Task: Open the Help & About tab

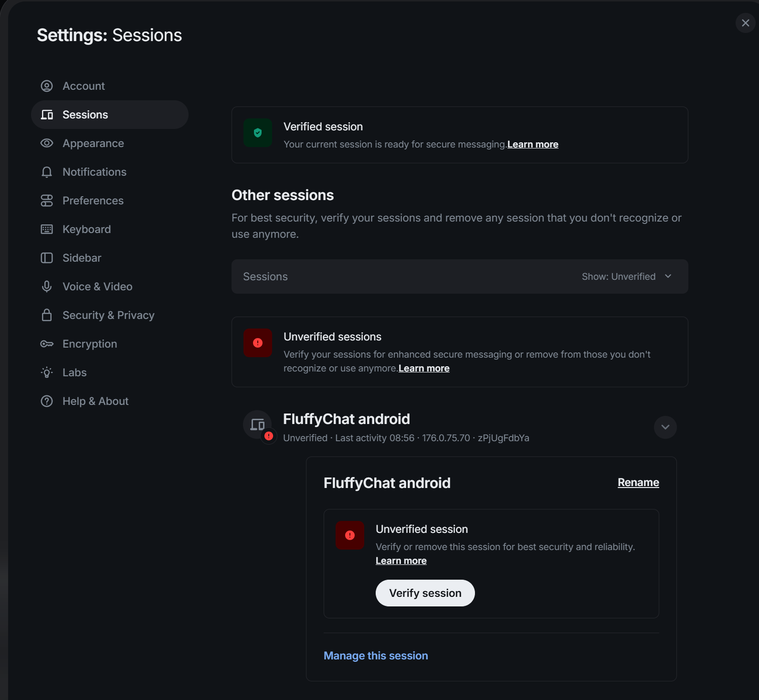Action: click(110, 401)
